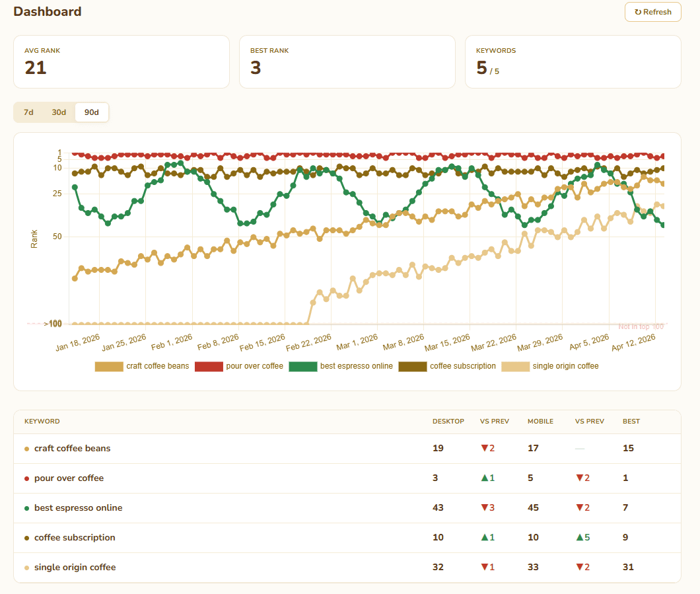Image resolution: width=700 pixels, height=594 pixels.
Task: Click the brown dot beside coffee subscription
Action: [27, 538]
